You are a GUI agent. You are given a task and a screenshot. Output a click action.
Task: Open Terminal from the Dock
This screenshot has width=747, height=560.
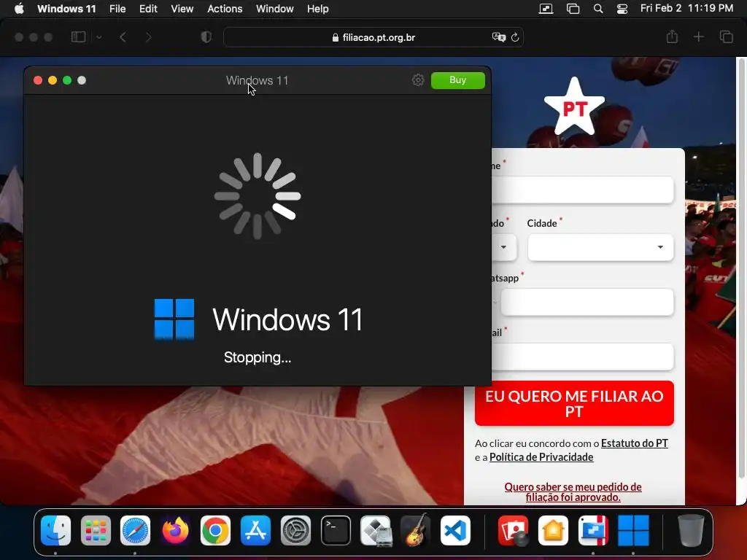(x=336, y=530)
